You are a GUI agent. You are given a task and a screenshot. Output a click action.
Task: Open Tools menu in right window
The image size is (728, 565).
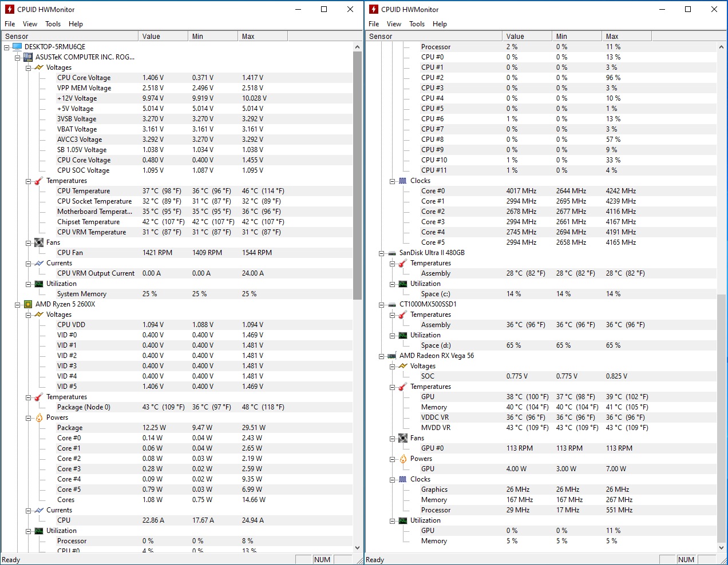tap(417, 24)
